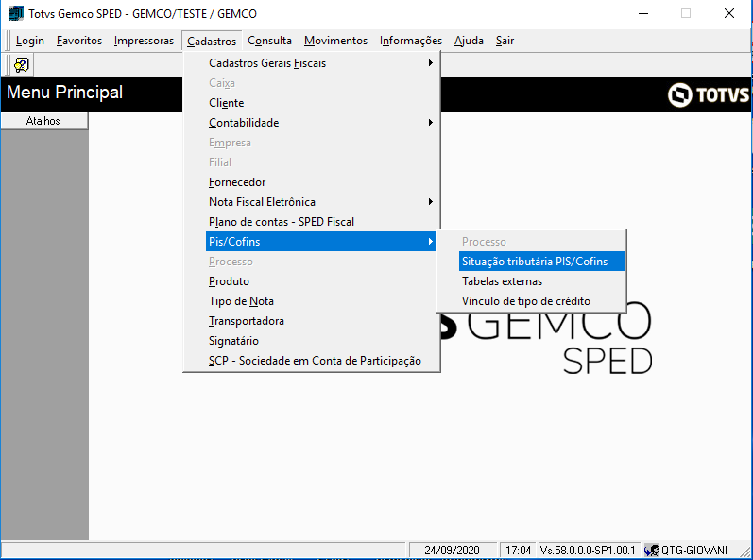Open the Consulta menu
Screen dimensions: 753x560
(x=269, y=41)
